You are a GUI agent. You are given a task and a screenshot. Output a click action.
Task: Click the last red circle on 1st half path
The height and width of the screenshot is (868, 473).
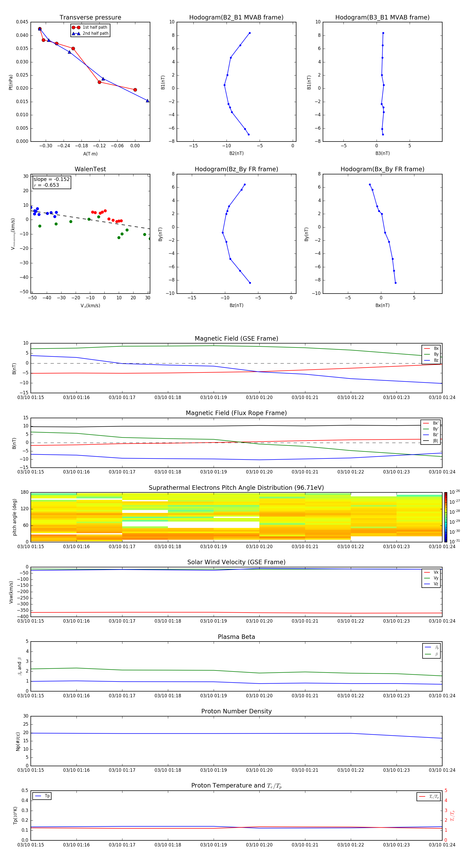coord(135,90)
